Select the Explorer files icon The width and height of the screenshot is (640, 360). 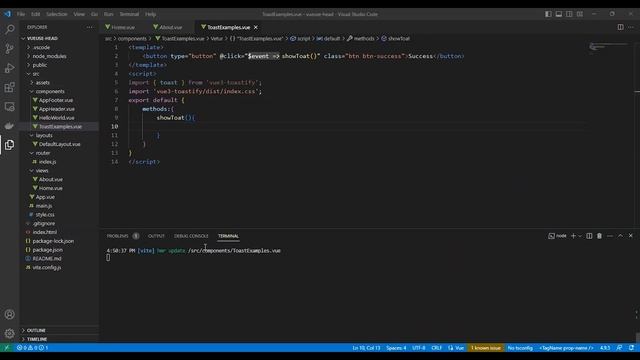[9, 144]
